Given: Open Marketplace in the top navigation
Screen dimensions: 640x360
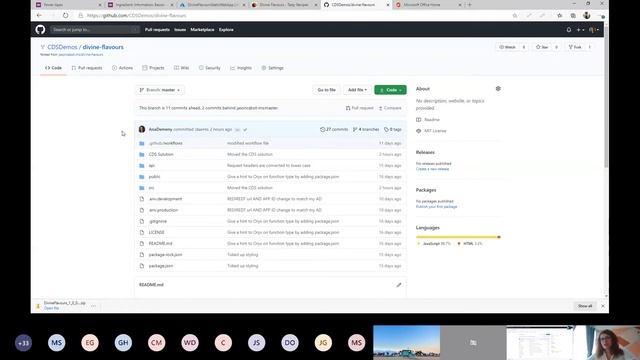Looking at the screenshot, I should [x=202, y=30].
